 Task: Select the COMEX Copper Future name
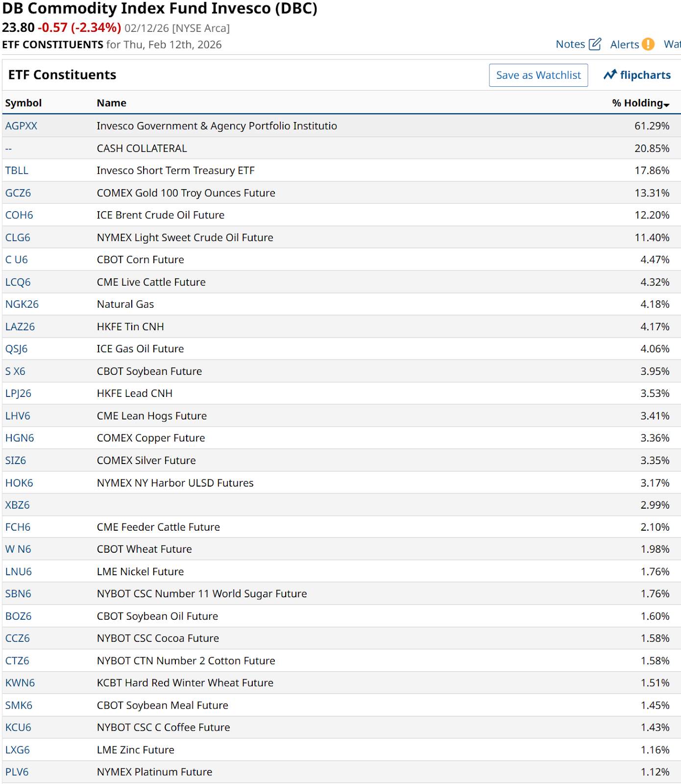click(151, 438)
